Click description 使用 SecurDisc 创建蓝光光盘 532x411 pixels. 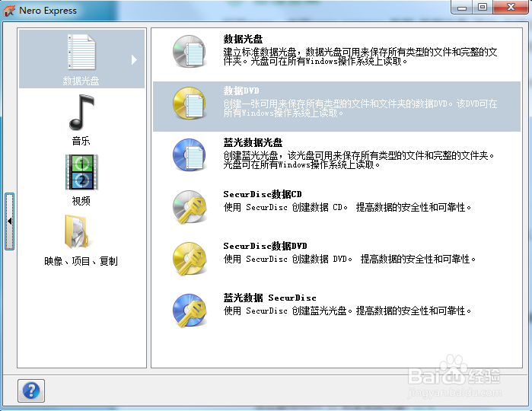347,311
